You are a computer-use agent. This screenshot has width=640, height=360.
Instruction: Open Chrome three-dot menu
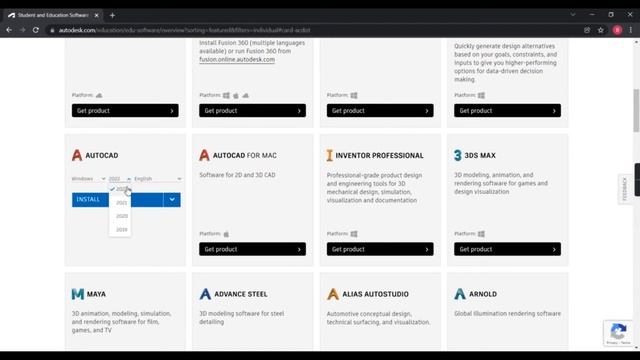pos(631,30)
